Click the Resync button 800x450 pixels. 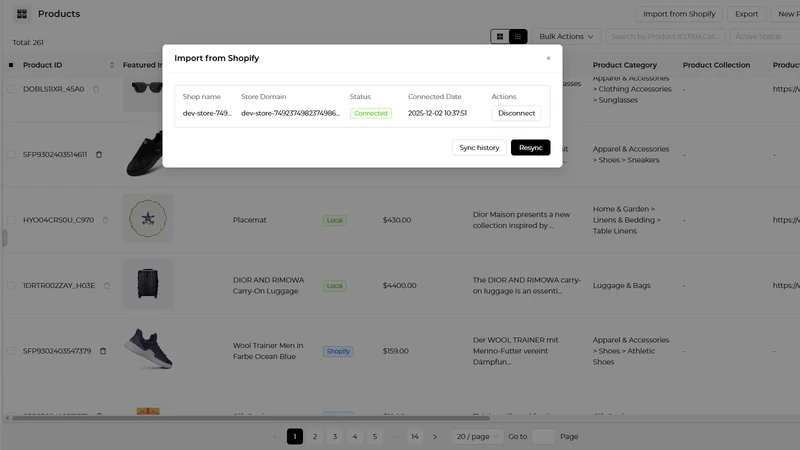click(x=531, y=147)
